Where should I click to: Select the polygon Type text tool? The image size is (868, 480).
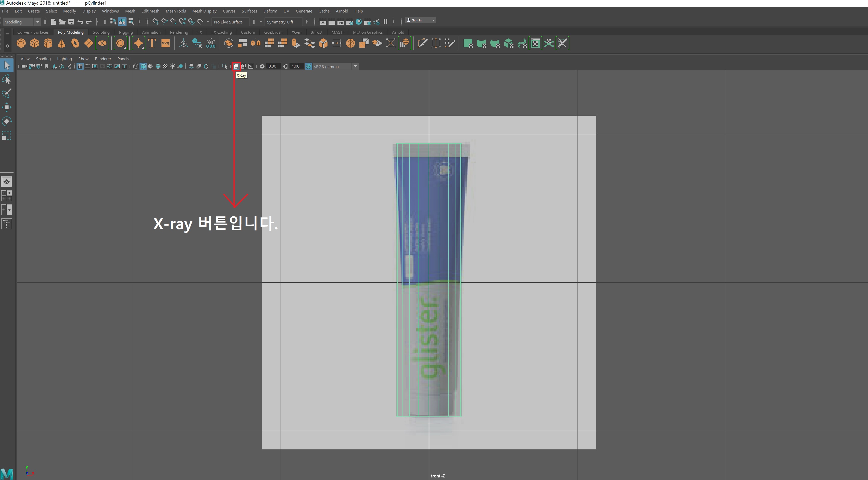tap(152, 43)
